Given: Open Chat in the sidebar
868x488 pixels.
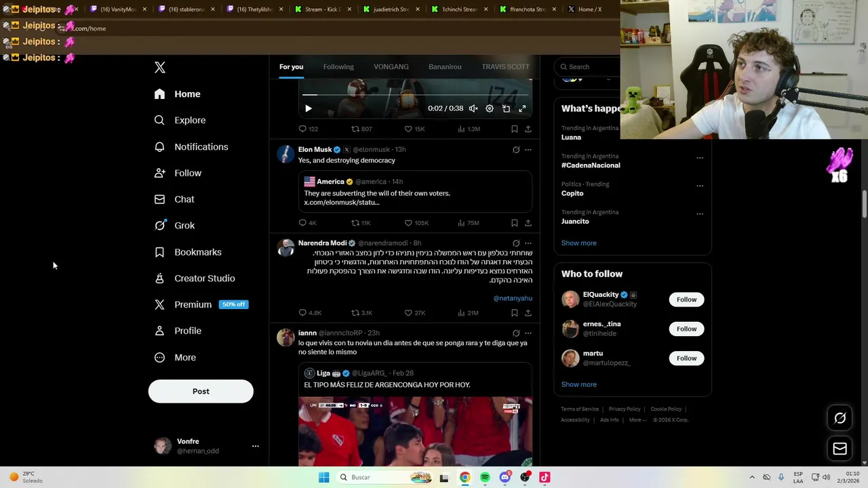Looking at the screenshot, I should pos(175,199).
